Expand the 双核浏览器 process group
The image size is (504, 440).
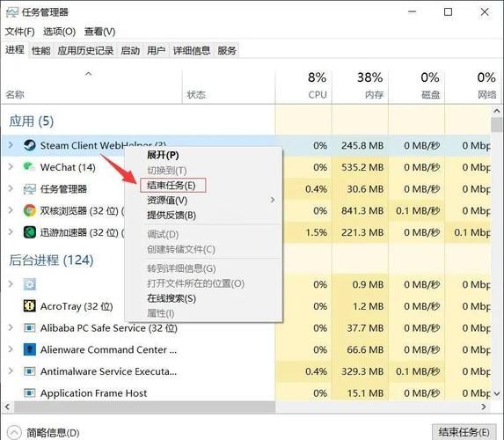11,210
